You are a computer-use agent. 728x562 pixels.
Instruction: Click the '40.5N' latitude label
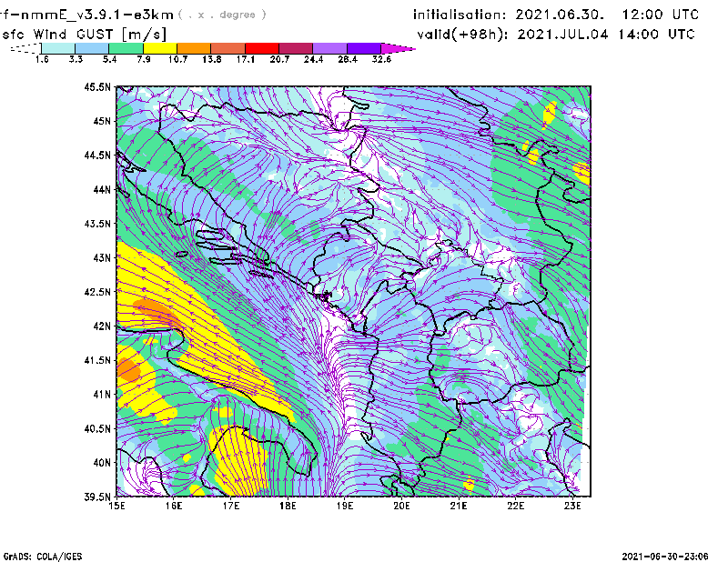[97, 428]
